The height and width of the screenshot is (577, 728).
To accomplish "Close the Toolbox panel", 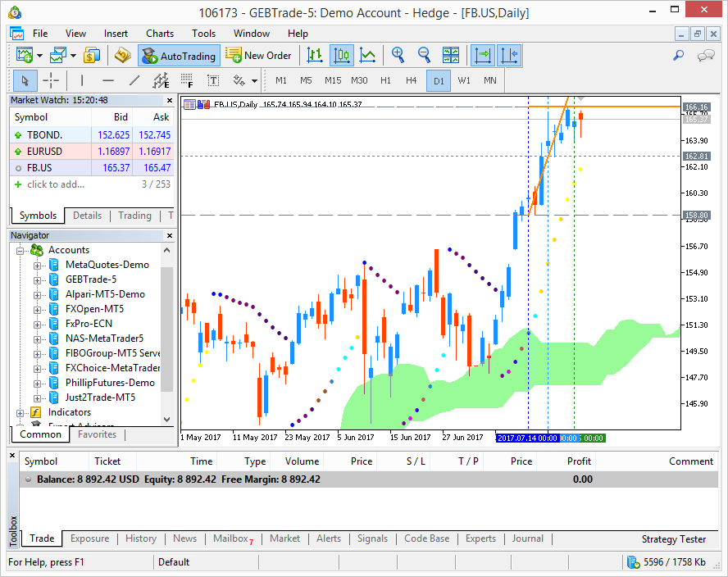I will click(x=12, y=456).
